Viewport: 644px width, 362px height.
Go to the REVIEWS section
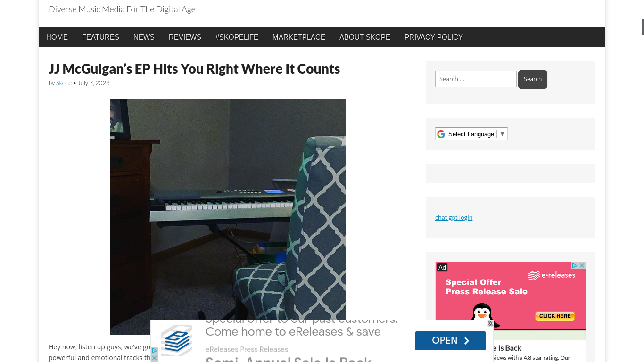coord(185,37)
